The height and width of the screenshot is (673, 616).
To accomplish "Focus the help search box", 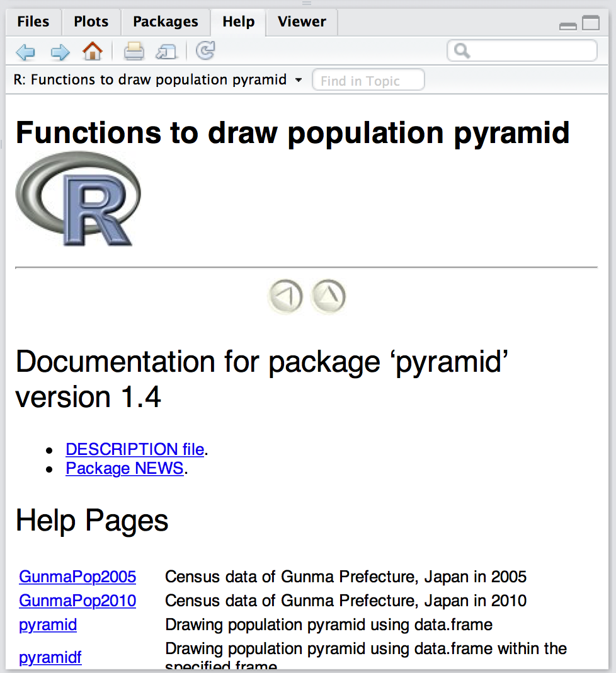I will [x=522, y=50].
